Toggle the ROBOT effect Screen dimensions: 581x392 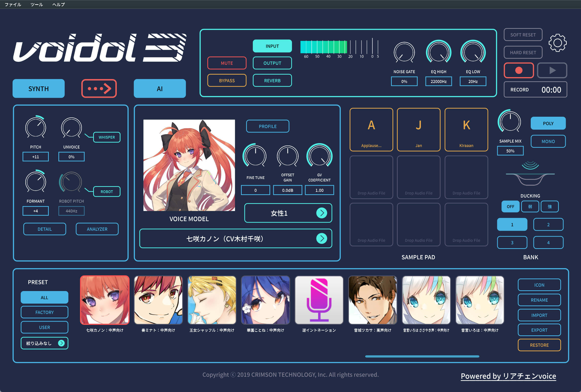[x=107, y=192]
